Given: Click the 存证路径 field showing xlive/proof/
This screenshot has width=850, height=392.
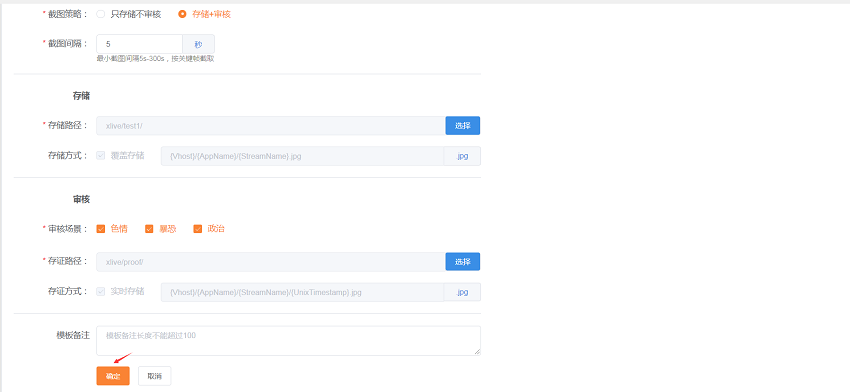Looking at the screenshot, I should (x=271, y=262).
